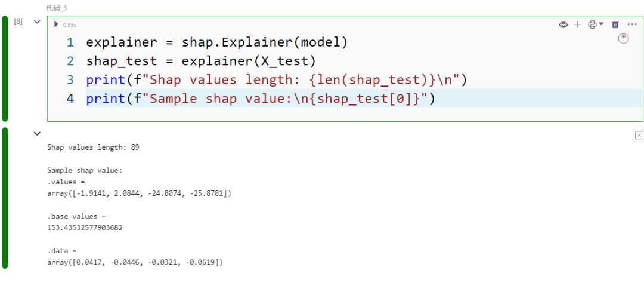Click line 2 shap_test assignment
The width and height of the screenshot is (644, 286).
click(200, 61)
